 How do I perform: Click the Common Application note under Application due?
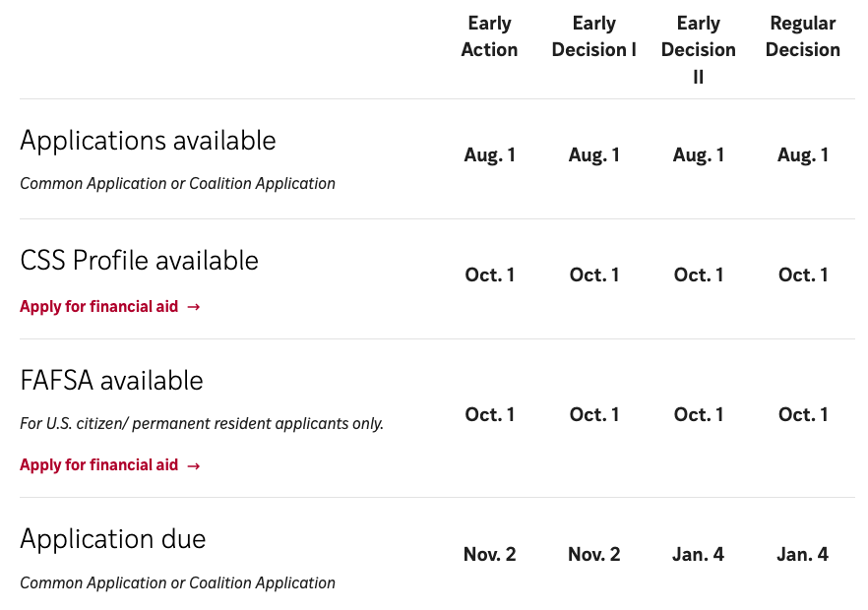[x=177, y=583]
